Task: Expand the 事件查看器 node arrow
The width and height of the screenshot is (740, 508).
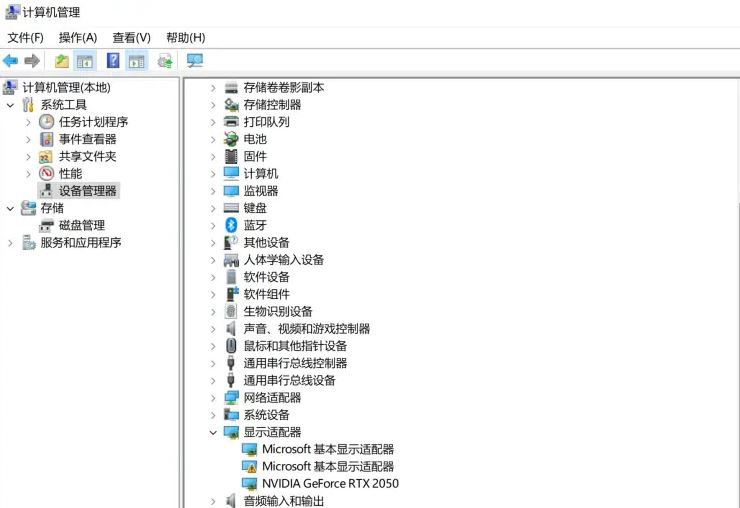Action: (x=28, y=140)
